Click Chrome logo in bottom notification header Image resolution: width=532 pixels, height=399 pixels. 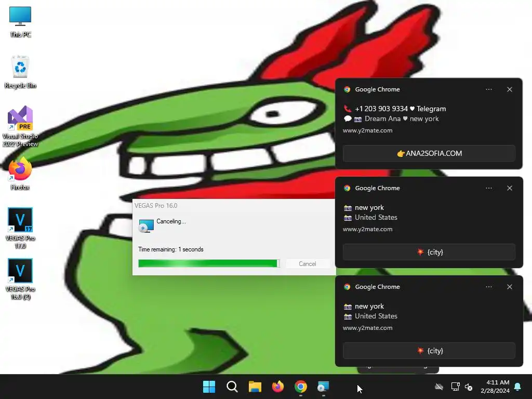(x=347, y=287)
